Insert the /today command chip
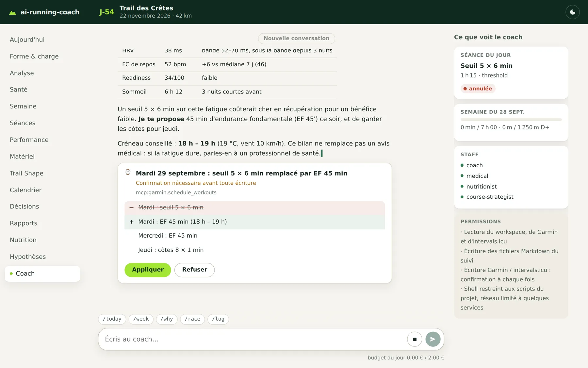This screenshot has width=588, height=368. (112, 319)
